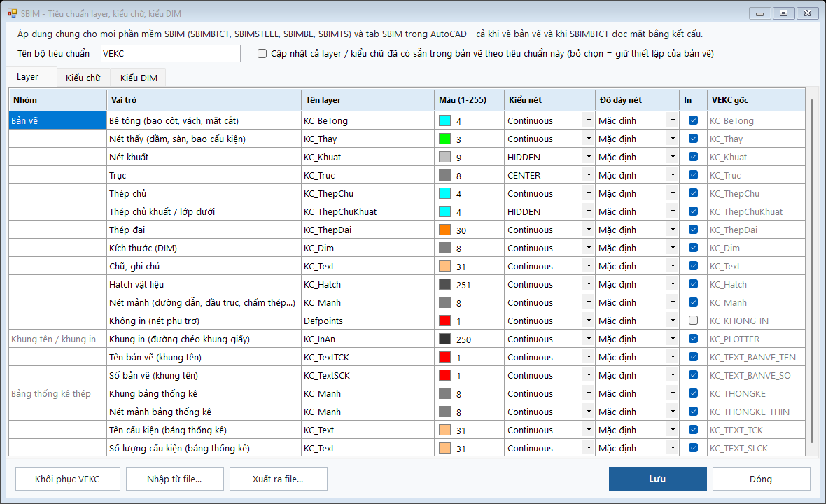The height and width of the screenshot is (504, 826).
Task: Click the Bản vẽ group cell
Action: pyautogui.click(x=58, y=120)
